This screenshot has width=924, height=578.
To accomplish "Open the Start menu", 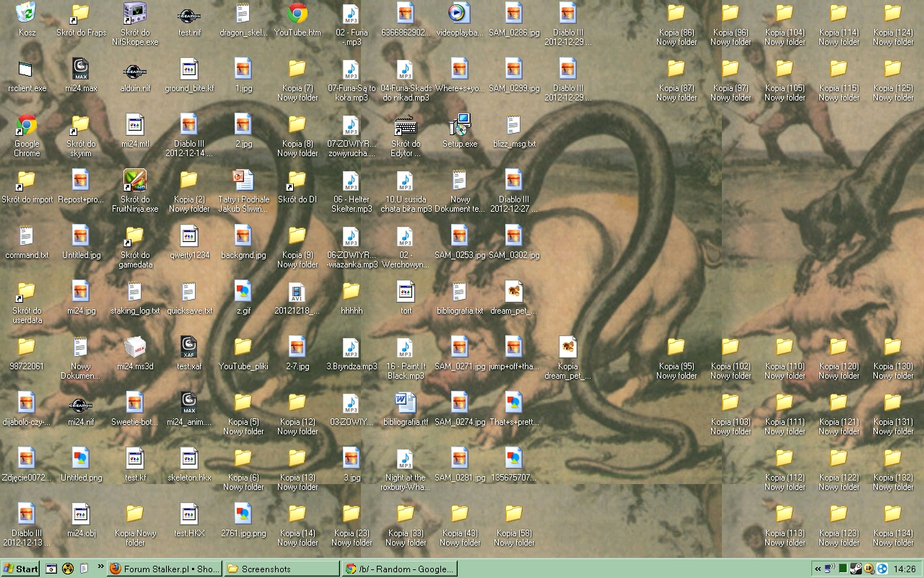I will click(x=20, y=569).
